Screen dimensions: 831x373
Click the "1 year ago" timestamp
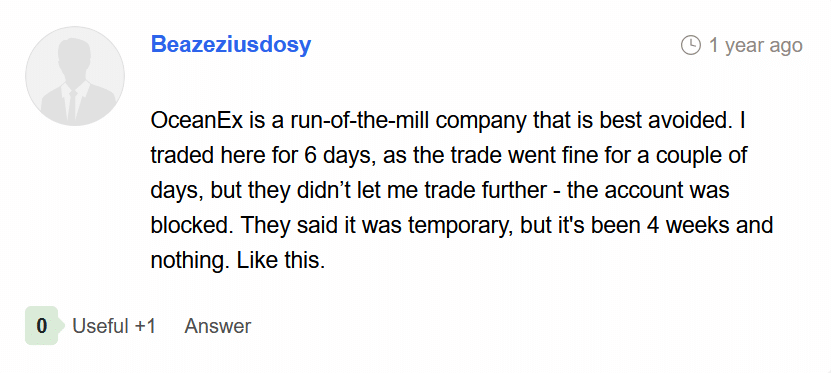click(755, 45)
